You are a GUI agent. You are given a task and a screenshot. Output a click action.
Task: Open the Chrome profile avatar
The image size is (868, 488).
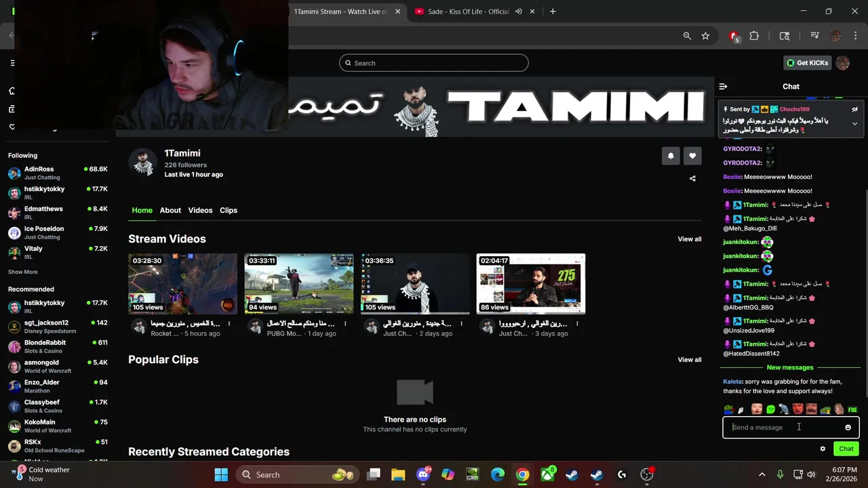(835, 36)
